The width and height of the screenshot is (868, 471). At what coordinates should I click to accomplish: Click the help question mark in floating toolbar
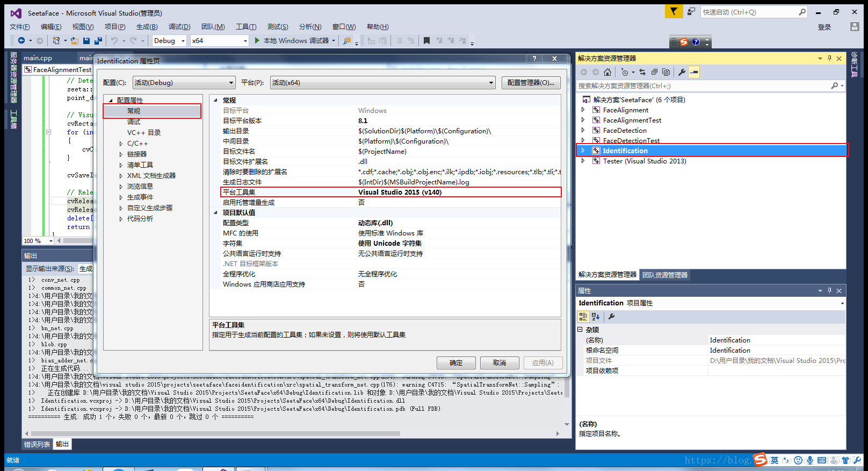(696, 42)
